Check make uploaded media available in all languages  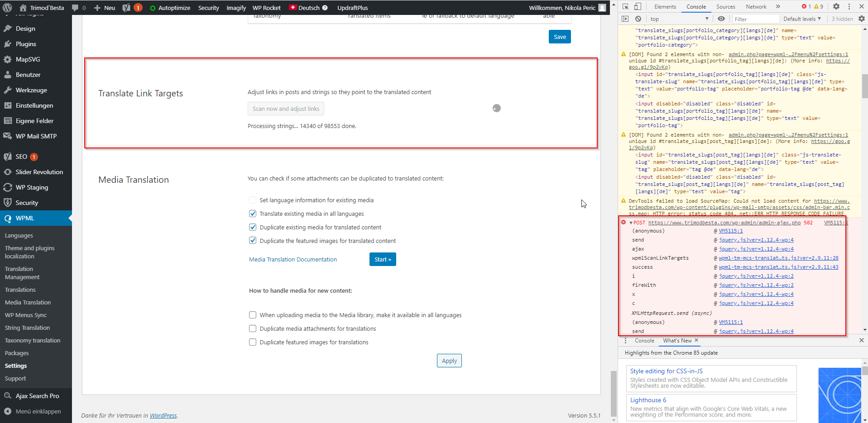[x=253, y=315]
